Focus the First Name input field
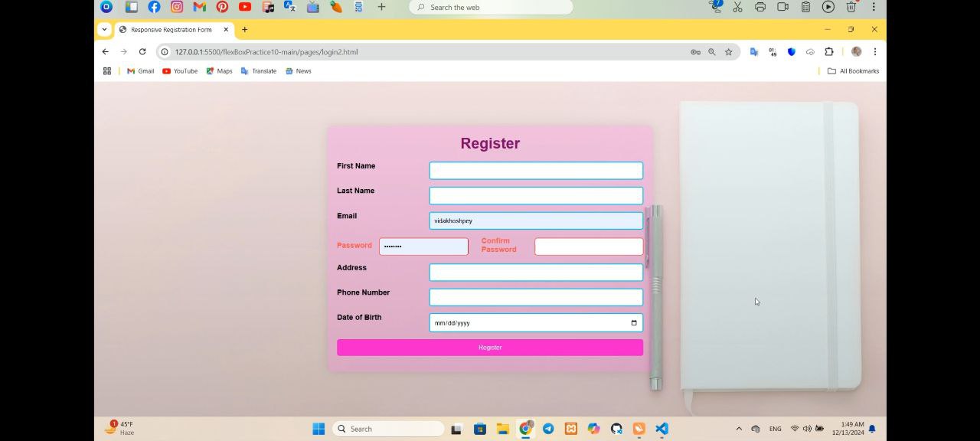This screenshot has width=980, height=441. pyautogui.click(x=536, y=171)
